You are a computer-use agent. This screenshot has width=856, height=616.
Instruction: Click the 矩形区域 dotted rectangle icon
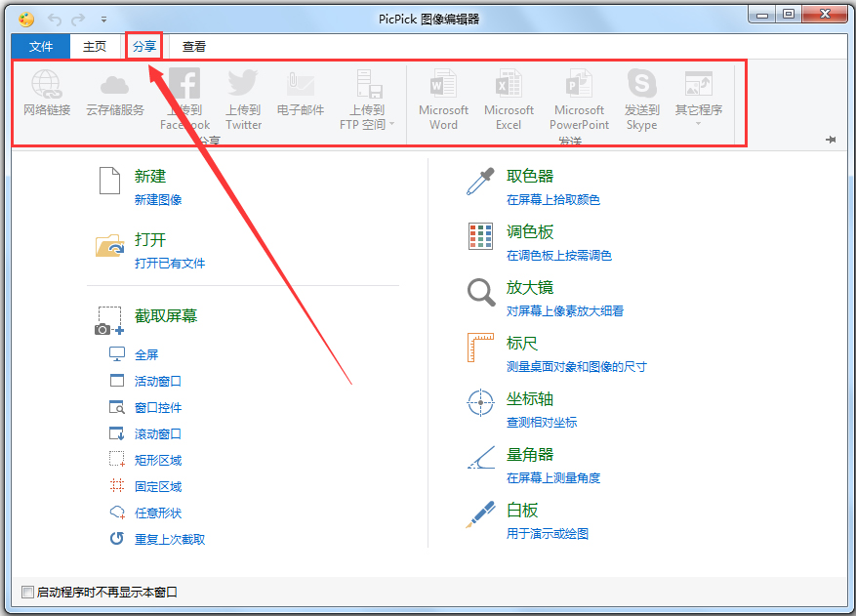[x=117, y=459]
